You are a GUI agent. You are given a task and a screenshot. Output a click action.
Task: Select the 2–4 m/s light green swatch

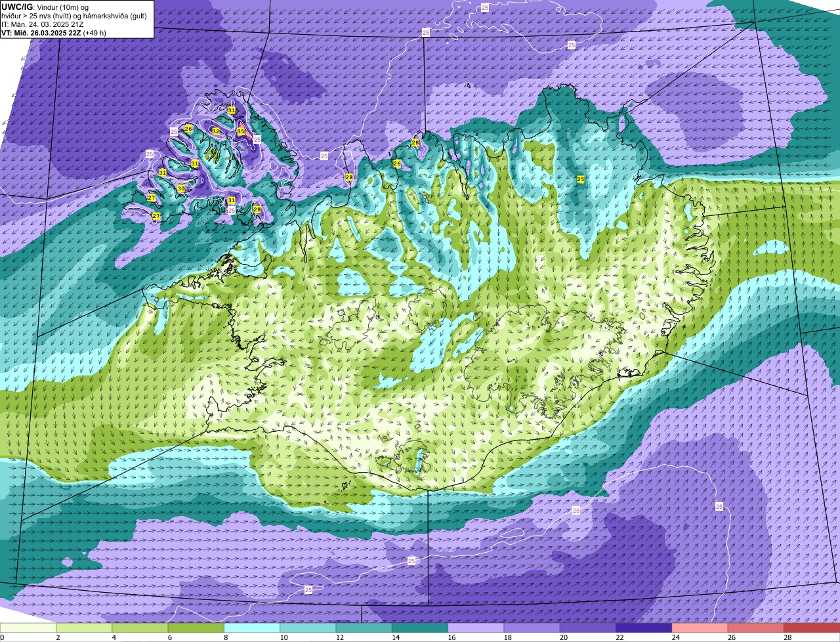[84, 628]
